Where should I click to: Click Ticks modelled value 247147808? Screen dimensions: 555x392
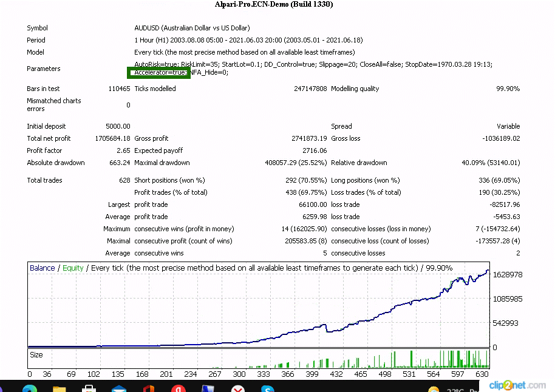coord(310,89)
